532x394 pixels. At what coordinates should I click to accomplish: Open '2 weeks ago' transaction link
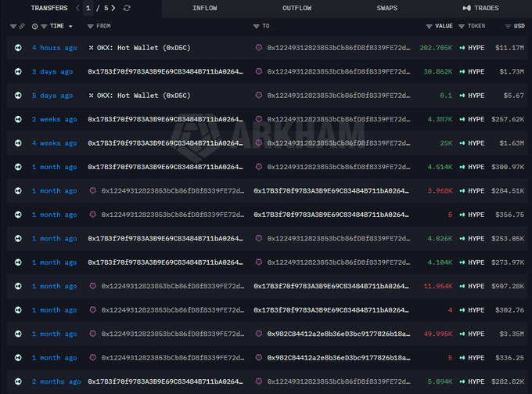tap(54, 119)
